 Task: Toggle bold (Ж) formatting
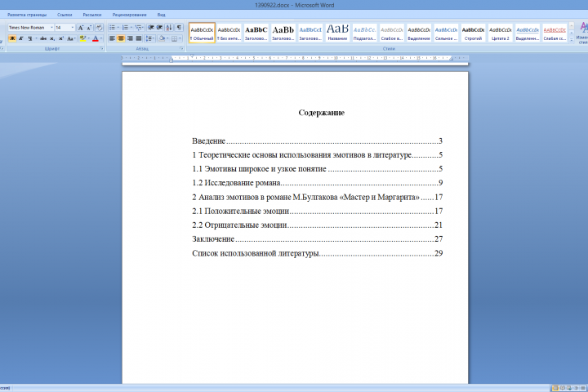click(x=12, y=38)
